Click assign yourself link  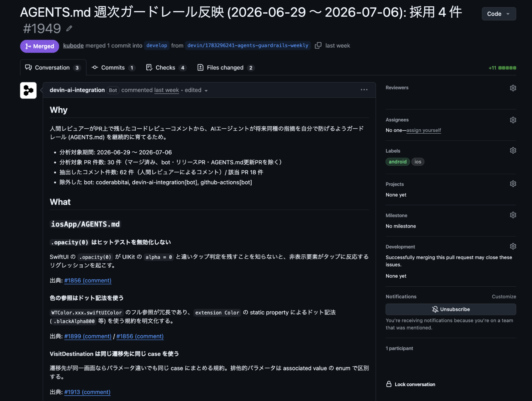pyautogui.click(x=424, y=130)
